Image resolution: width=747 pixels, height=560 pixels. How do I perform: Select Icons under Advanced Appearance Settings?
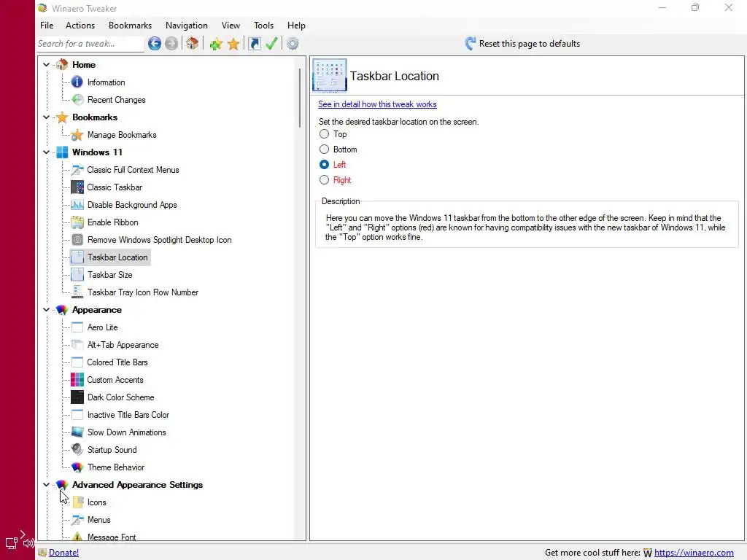97,502
